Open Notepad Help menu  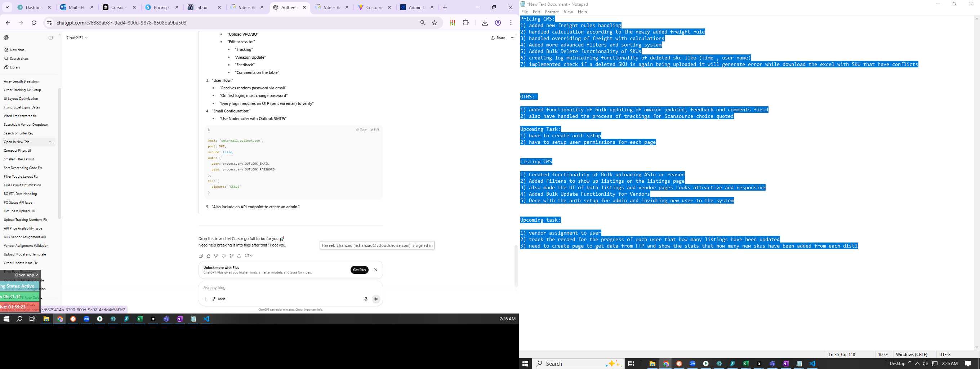582,12
